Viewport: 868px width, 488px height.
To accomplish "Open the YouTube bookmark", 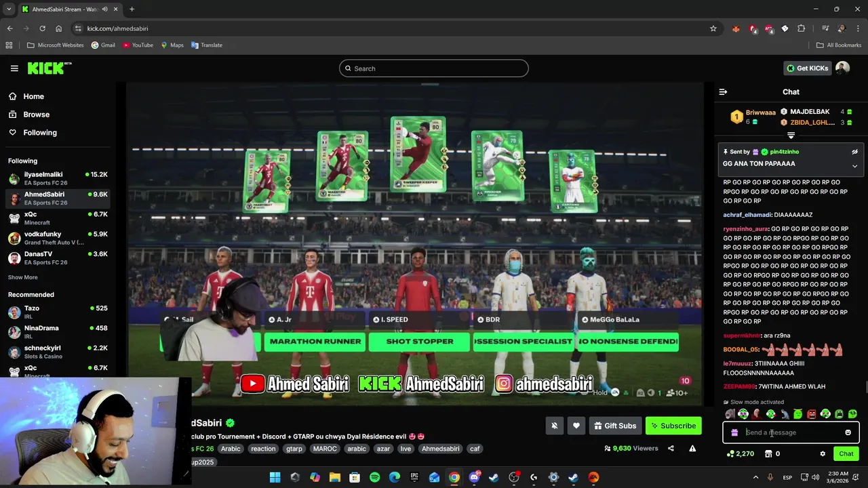I will pos(138,45).
